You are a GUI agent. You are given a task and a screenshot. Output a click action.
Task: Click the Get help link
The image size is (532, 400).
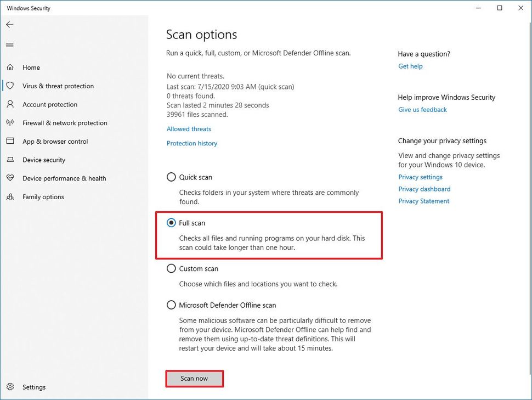point(410,66)
